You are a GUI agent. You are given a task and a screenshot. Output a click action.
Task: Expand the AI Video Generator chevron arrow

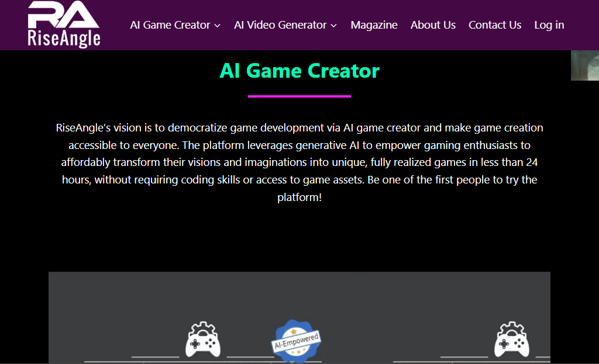[334, 26]
